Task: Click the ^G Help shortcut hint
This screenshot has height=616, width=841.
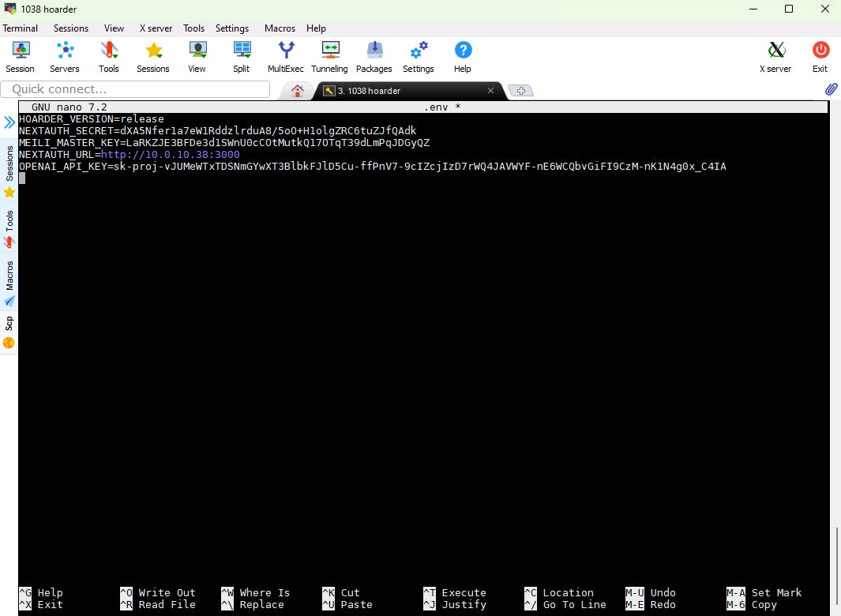Action: click(x=41, y=593)
